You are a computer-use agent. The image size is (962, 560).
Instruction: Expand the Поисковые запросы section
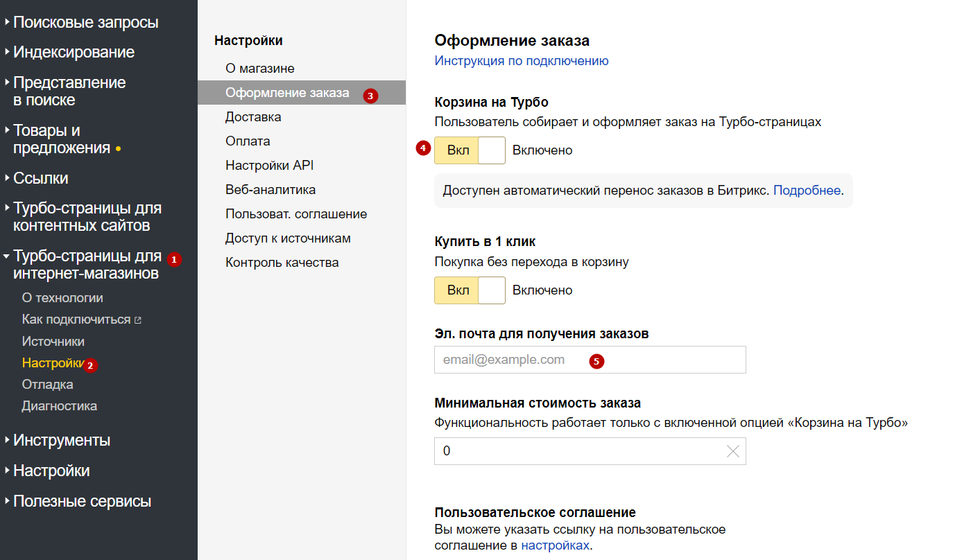(x=85, y=23)
